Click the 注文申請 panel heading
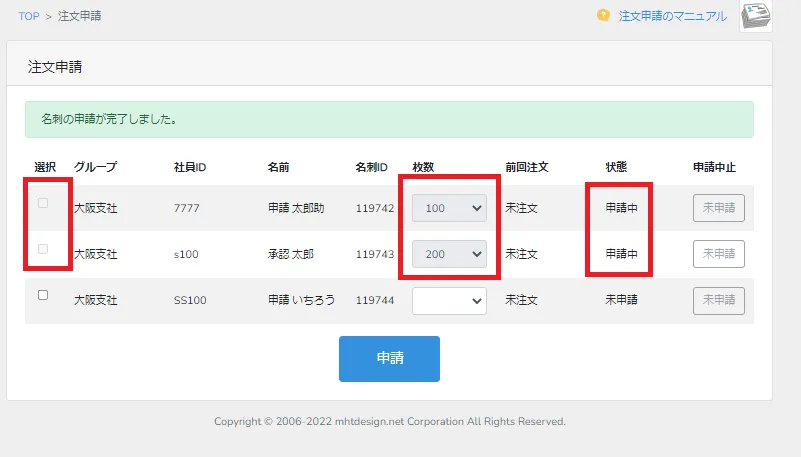 coord(55,67)
